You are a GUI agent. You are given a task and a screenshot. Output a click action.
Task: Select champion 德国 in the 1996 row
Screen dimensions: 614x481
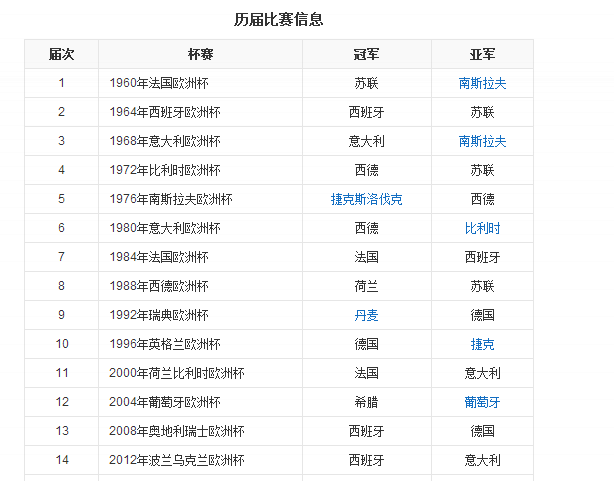(x=367, y=344)
